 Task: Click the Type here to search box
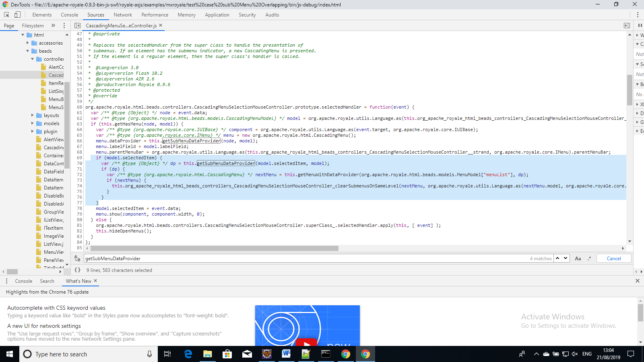(89, 354)
